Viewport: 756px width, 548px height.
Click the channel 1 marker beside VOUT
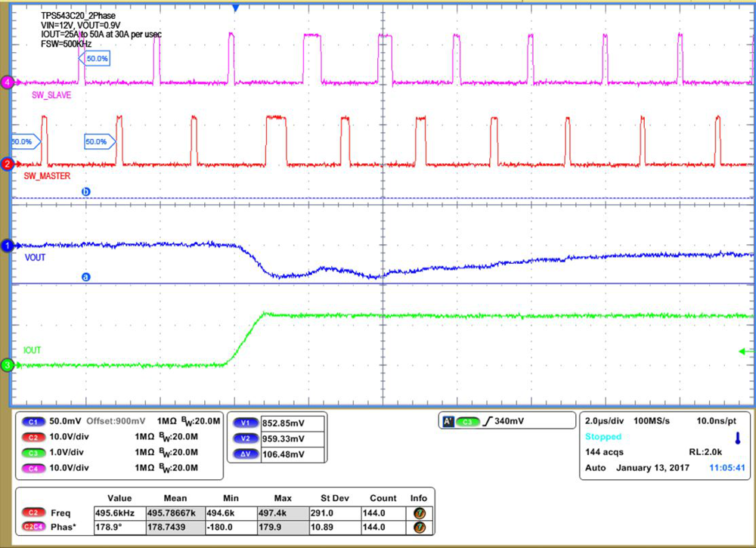pos(6,245)
